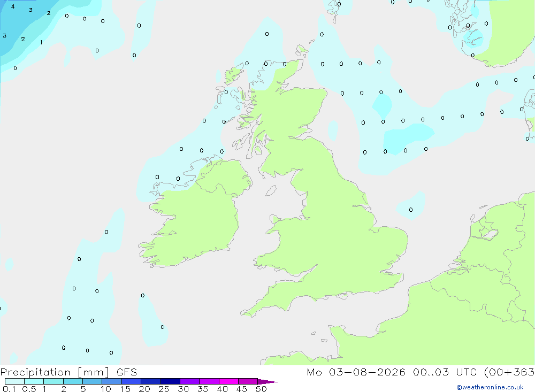Click the 15–20 mm legend color box
The height and width of the screenshot is (392, 535).
pos(132,381)
